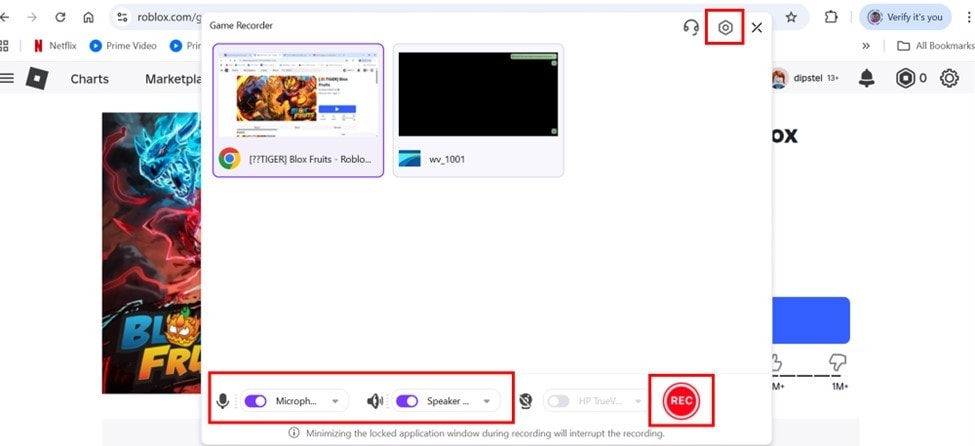The image size is (975, 446).
Task: Reload the page in Chrome
Action: click(x=60, y=17)
